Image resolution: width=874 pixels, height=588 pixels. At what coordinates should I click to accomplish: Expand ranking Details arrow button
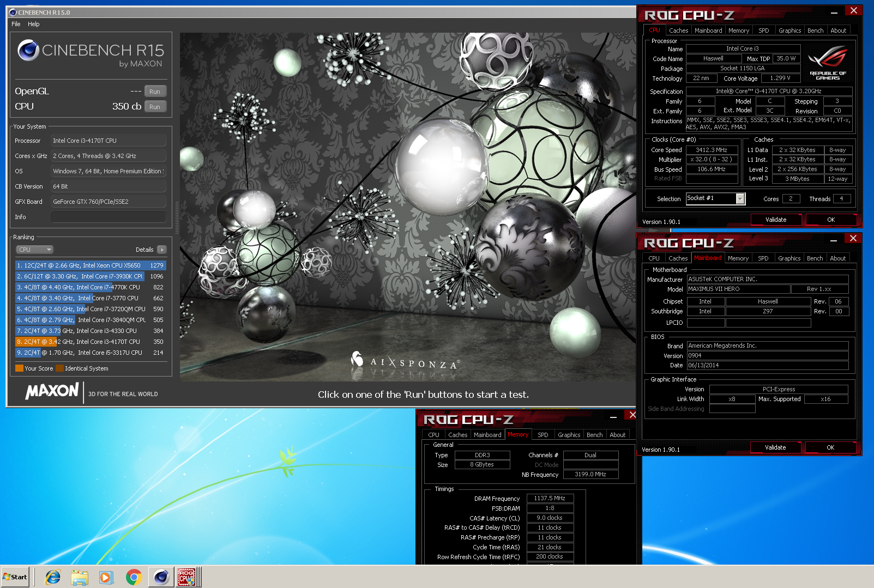click(161, 250)
